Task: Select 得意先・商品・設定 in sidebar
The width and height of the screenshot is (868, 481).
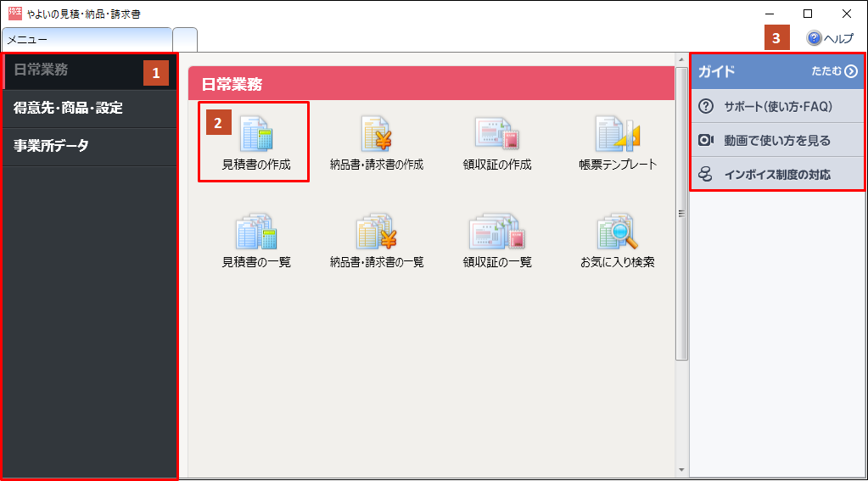Action: tap(90, 108)
